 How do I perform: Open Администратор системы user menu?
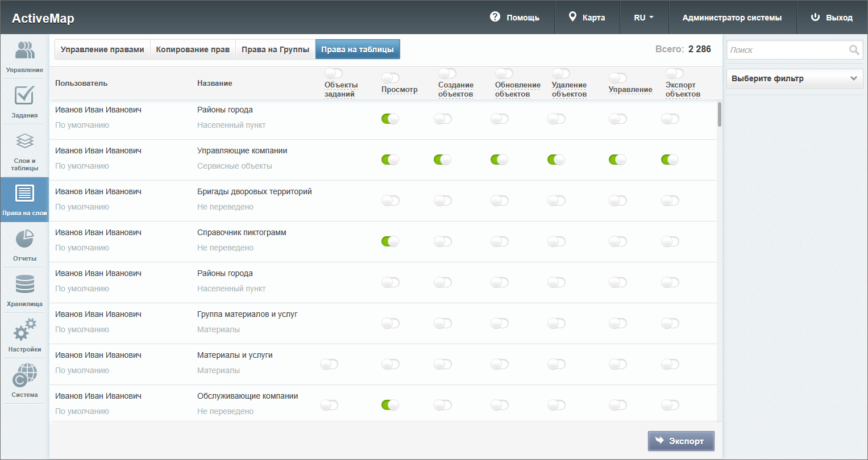point(732,18)
